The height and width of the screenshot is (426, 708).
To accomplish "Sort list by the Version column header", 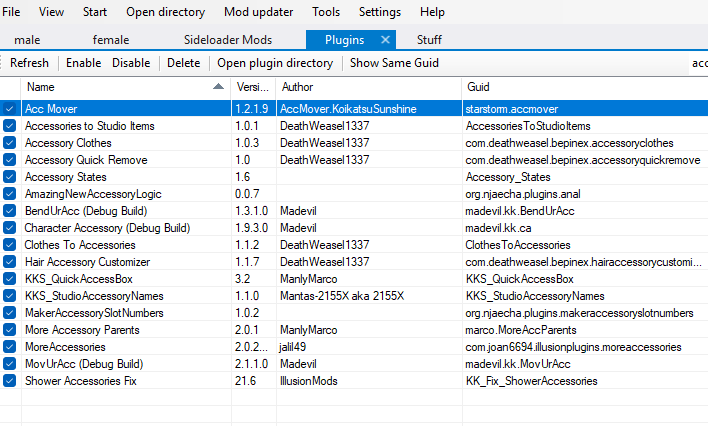I will [252, 87].
